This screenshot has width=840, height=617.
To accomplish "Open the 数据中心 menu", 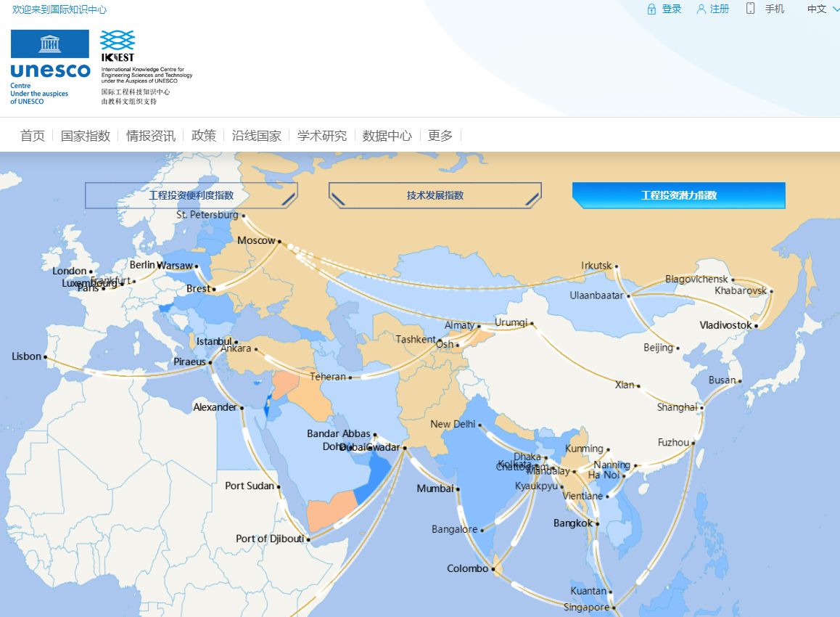I will (x=387, y=136).
